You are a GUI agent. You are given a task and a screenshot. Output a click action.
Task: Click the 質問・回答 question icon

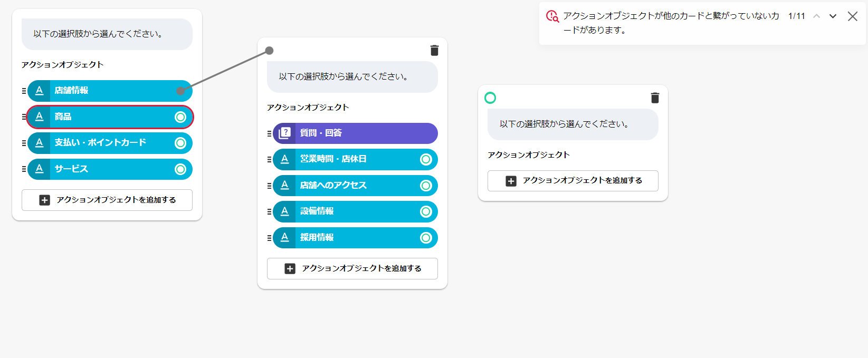[x=285, y=133]
